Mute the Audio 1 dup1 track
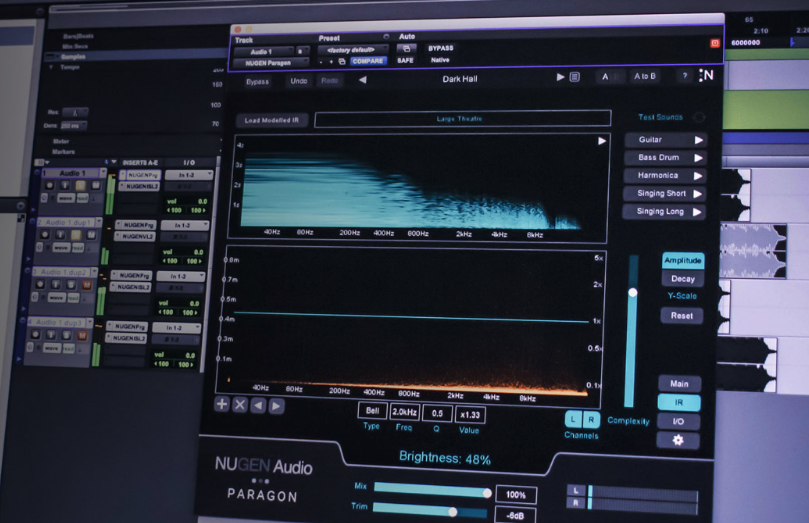 (x=91, y=235)
